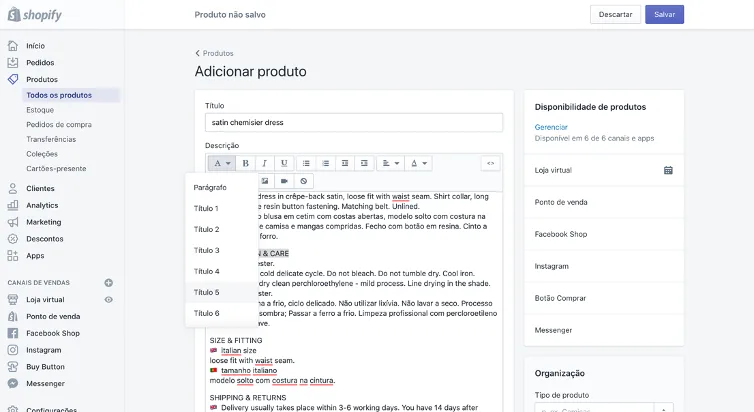Open Todos os produtos in sidebar
Screen dimensions: 754x412
(71, 95)
